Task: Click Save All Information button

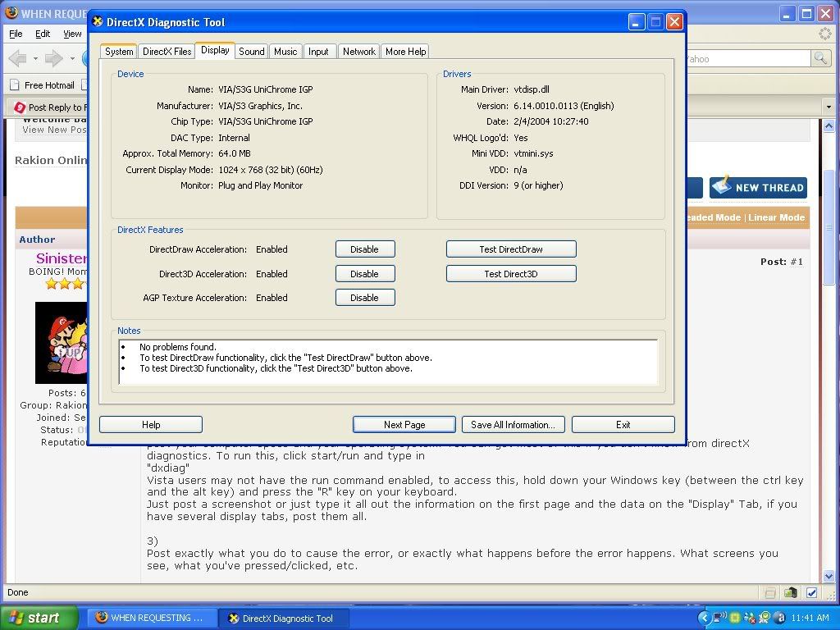Action: pyautogui.click(x=514, y=424)
